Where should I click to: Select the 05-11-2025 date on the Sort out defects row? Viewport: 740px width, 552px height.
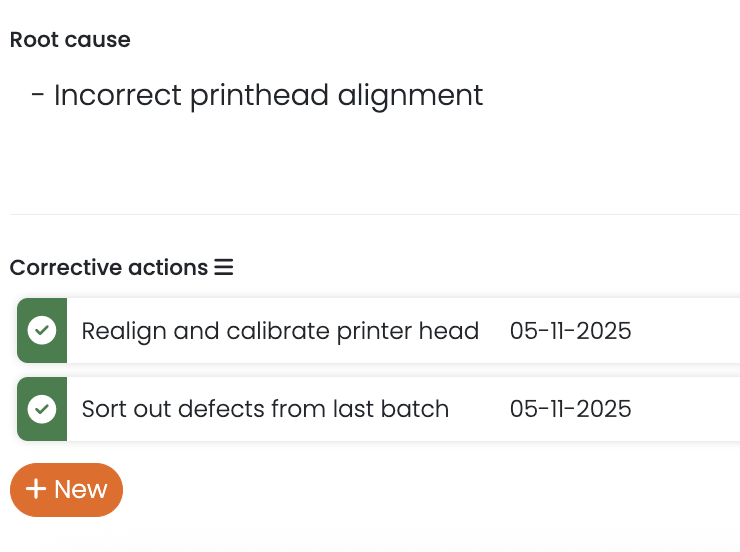pos(570,409)
